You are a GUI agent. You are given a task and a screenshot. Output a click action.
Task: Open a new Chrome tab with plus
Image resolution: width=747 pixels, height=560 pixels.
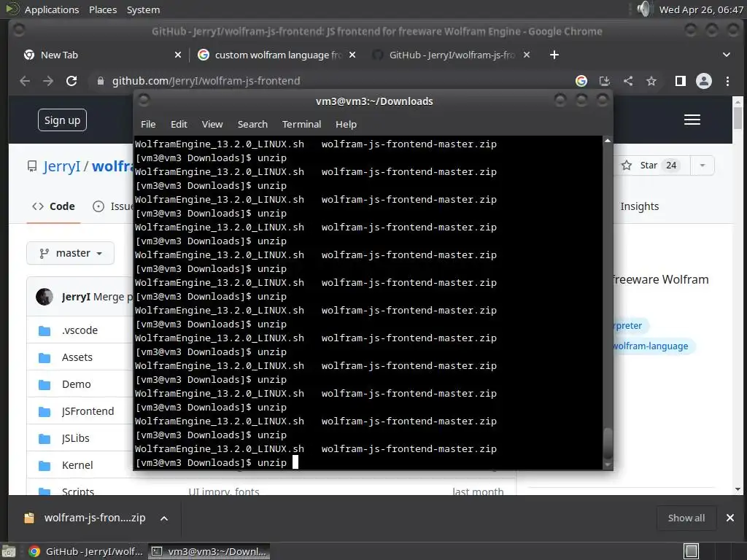pos(554,55)
